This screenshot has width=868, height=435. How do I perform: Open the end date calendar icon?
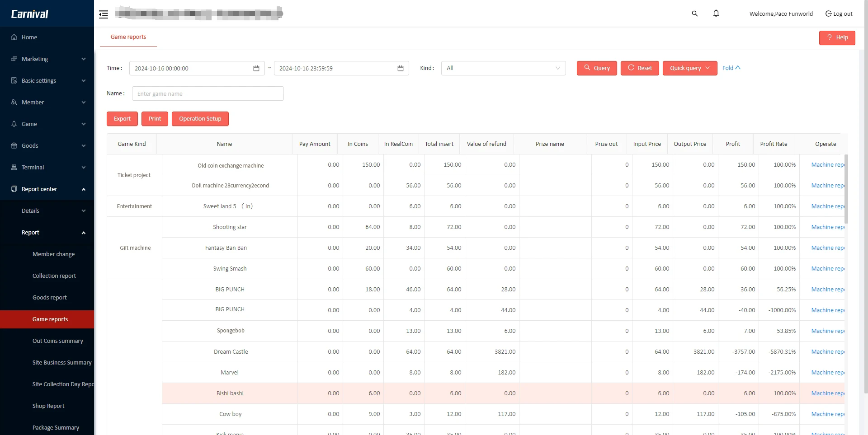[x=400, y=68]
